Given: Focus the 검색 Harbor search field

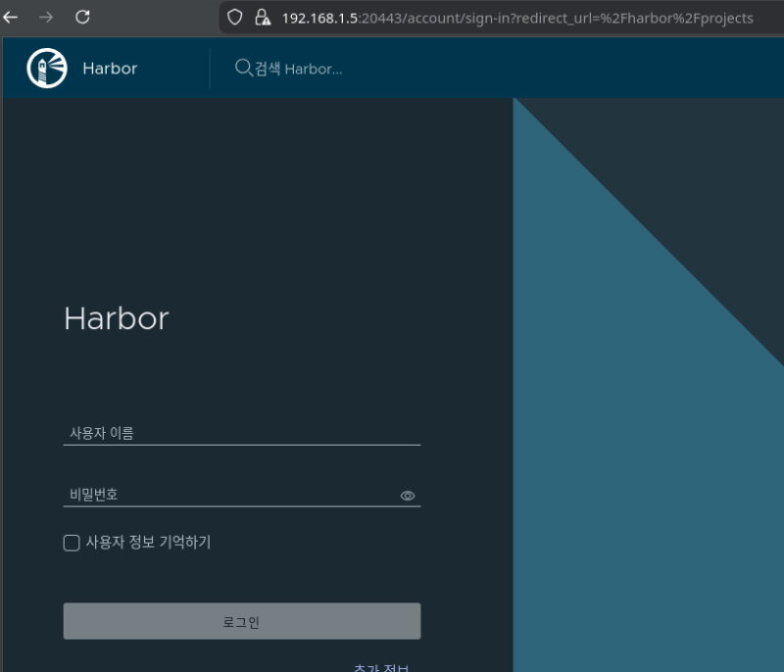Looking at the screenshot, I should [x=299, y=69].
